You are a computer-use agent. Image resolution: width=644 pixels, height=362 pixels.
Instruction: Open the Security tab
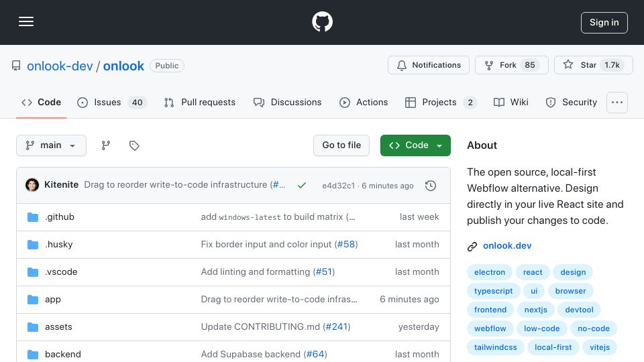coord(572,102)
